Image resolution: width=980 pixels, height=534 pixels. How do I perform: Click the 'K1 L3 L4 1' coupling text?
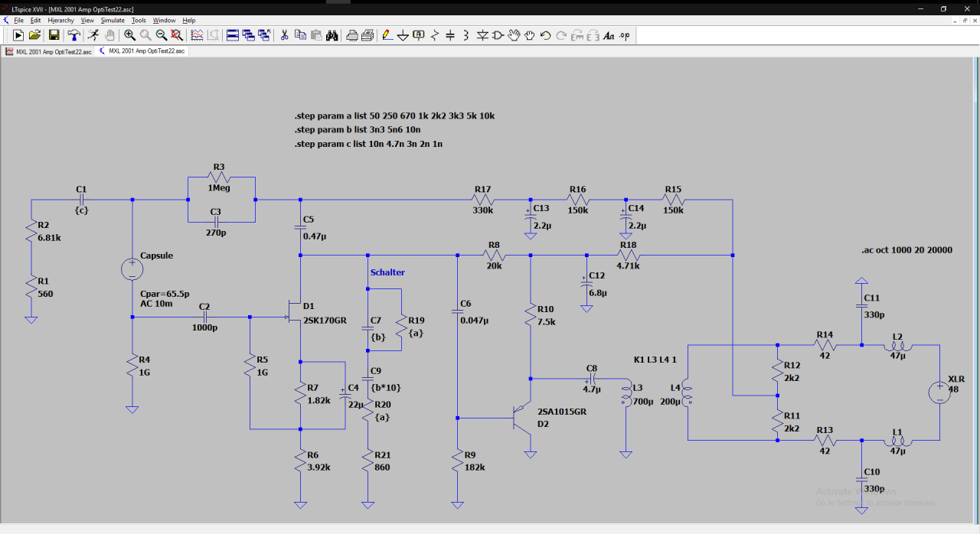pyautogui.click(x=655, y=359)
